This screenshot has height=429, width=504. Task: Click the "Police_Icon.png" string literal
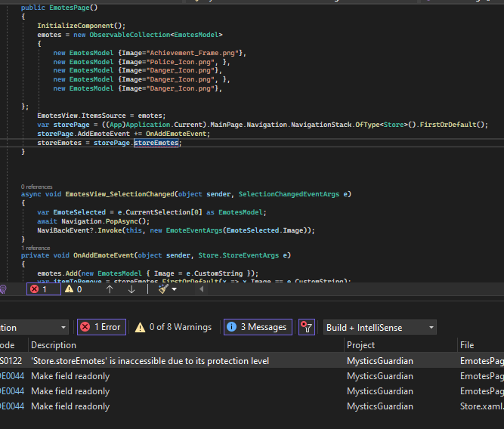(181, 62)
